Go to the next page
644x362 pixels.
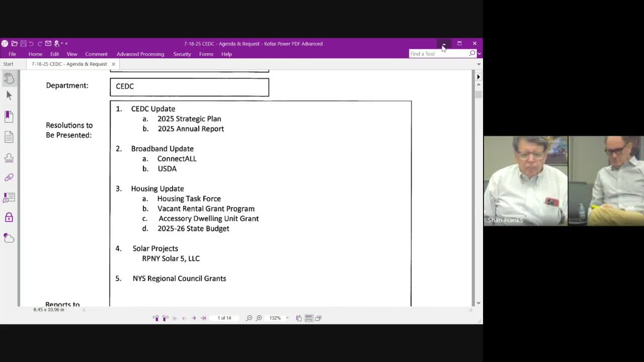(x=194, y=318)
